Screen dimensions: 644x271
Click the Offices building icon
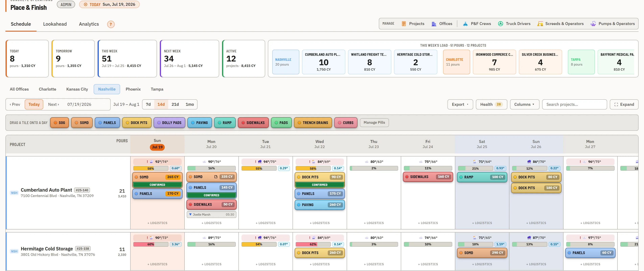click(x=434, y=24)
